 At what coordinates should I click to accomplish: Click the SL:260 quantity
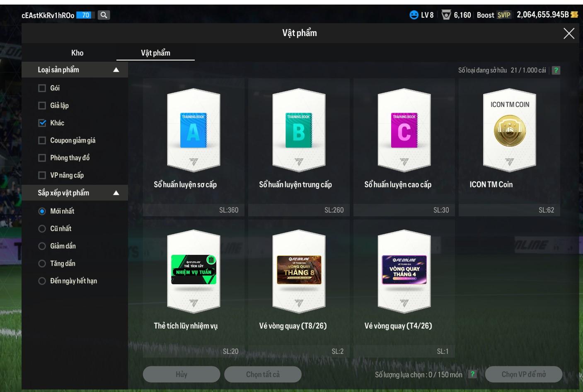334,210
